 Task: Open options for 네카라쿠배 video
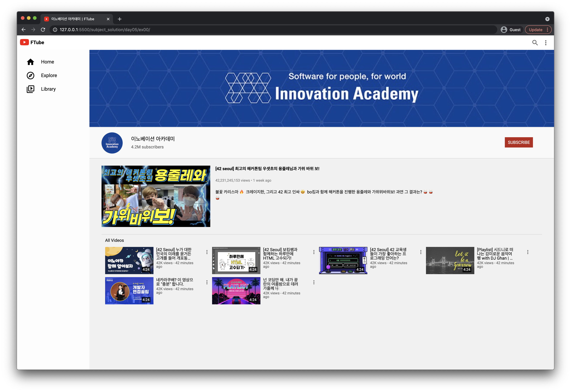coord(207,282)
